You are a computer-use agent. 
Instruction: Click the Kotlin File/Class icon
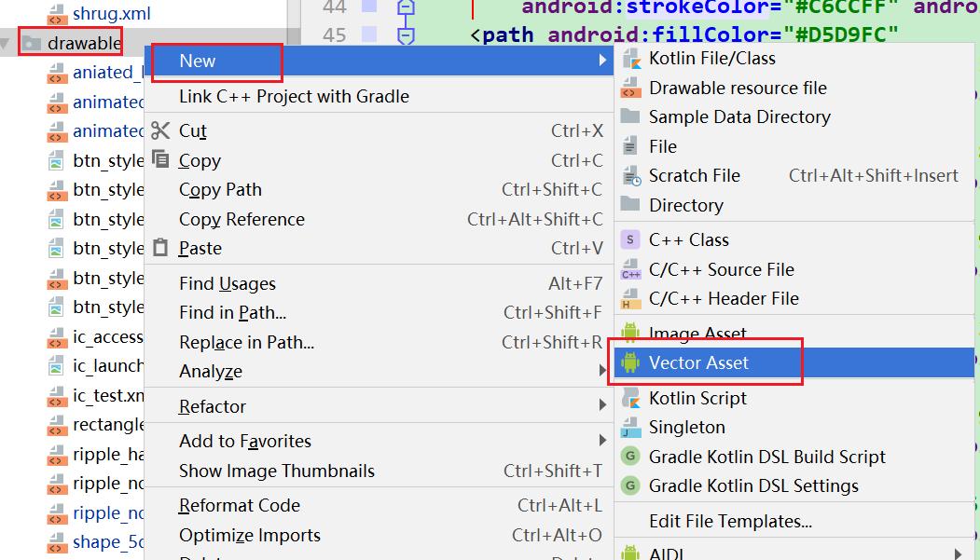pos(631,59)
